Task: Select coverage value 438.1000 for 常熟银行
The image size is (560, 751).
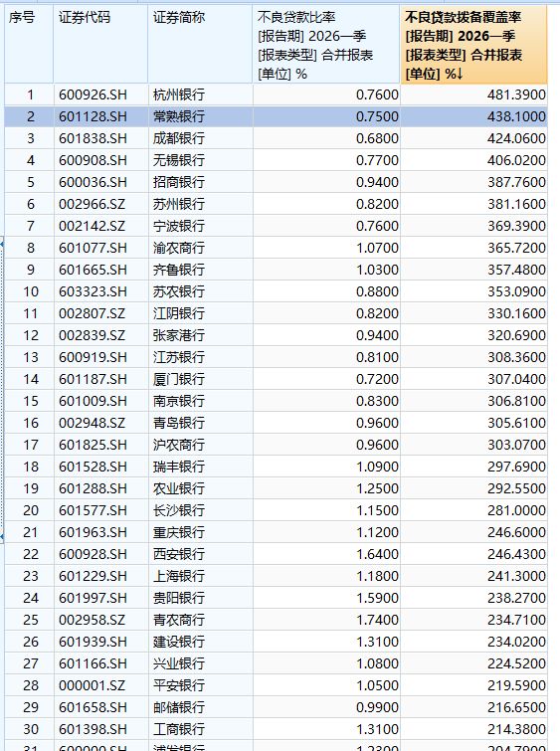Action: 516,116
